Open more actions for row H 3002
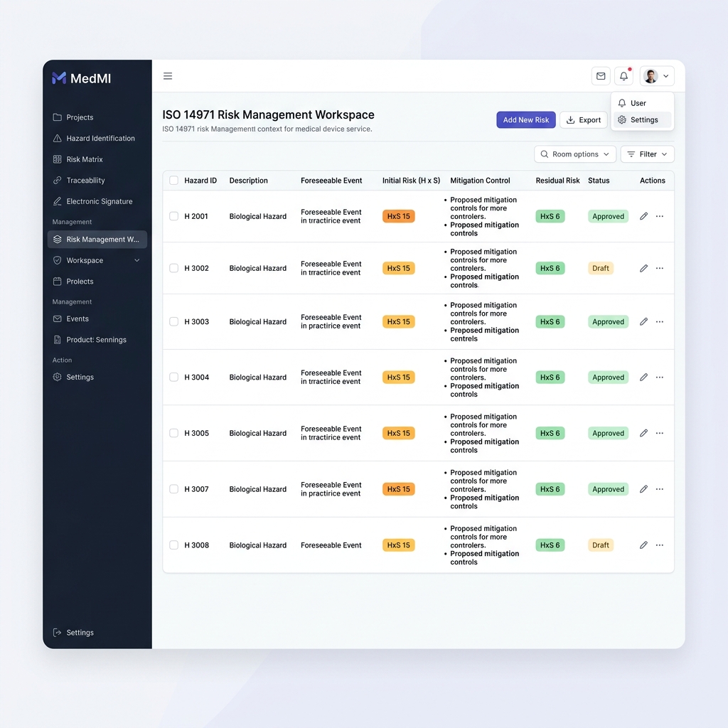This screenshot has width=728, height=728. pos(660,268)
